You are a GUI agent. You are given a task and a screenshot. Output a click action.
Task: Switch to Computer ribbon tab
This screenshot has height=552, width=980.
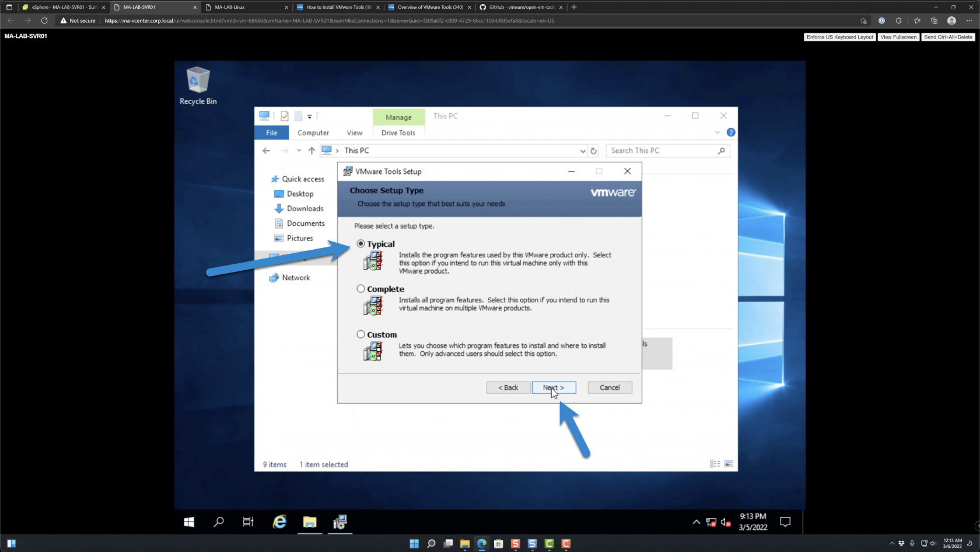point(313,133)
